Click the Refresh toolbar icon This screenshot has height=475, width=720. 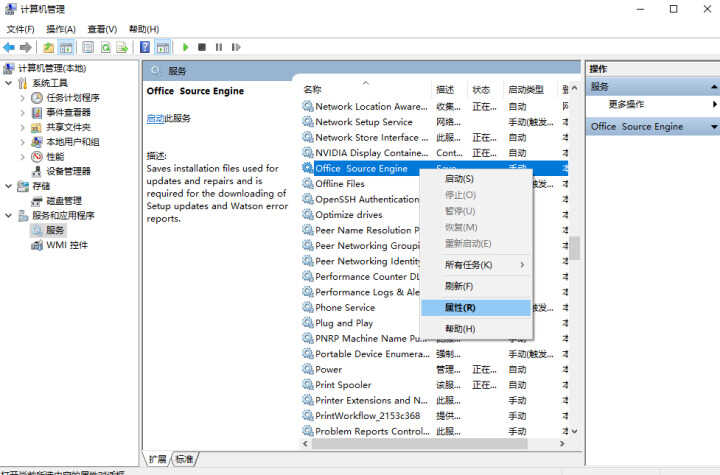tap(104, 47)
